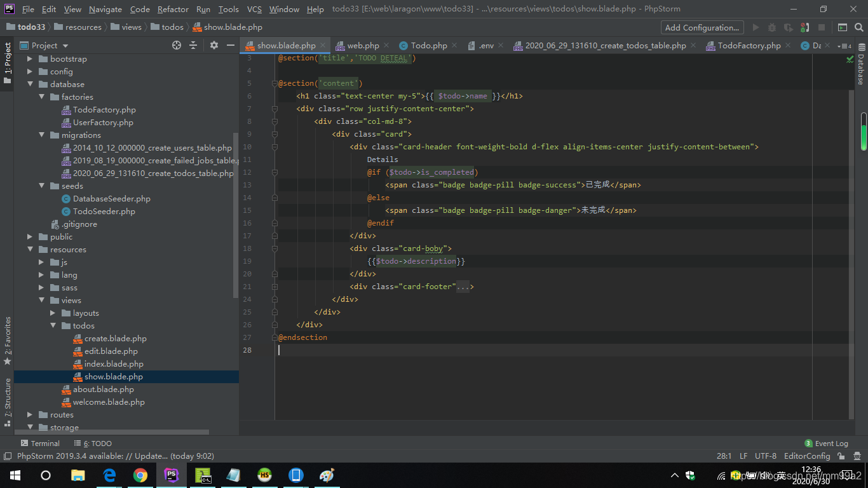Click the Debug bug icon
The image size is (868, 488).
(x=772, y=27)
